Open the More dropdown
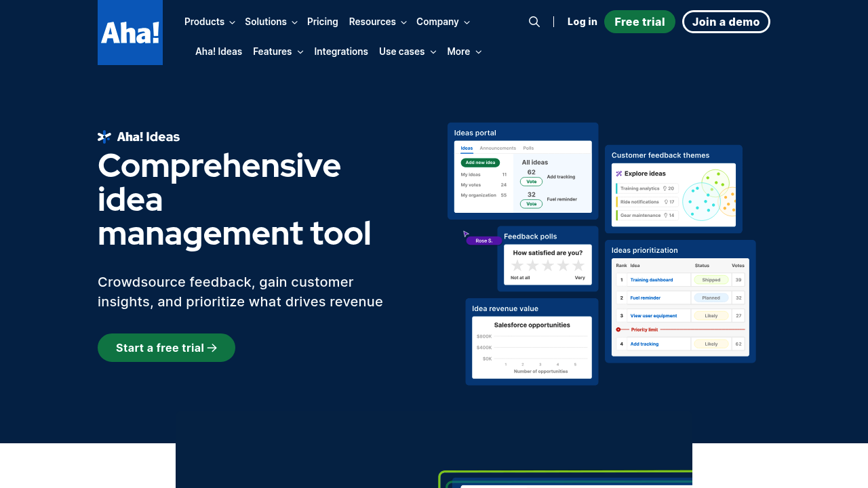868x488 pixels. [465, 52]
